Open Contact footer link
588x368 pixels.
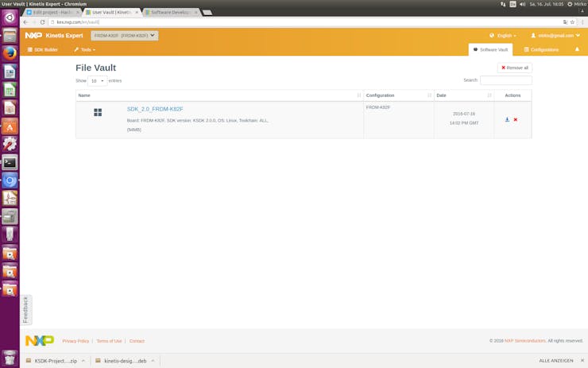point(137,341)
